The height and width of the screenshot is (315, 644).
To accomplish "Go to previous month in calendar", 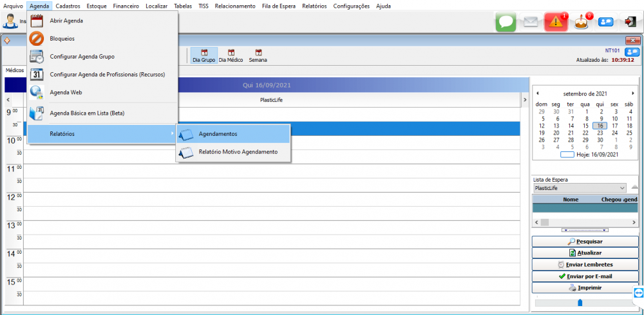I will click(538, 93).
